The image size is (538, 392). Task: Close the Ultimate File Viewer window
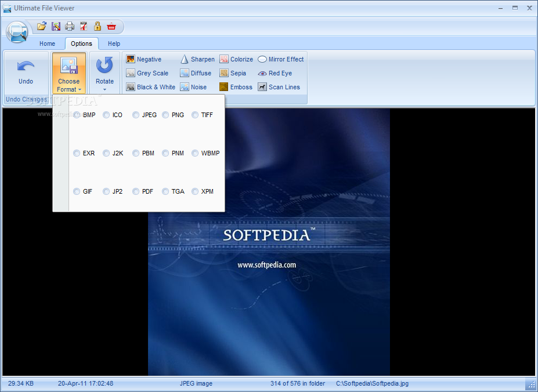coord(529,8)
